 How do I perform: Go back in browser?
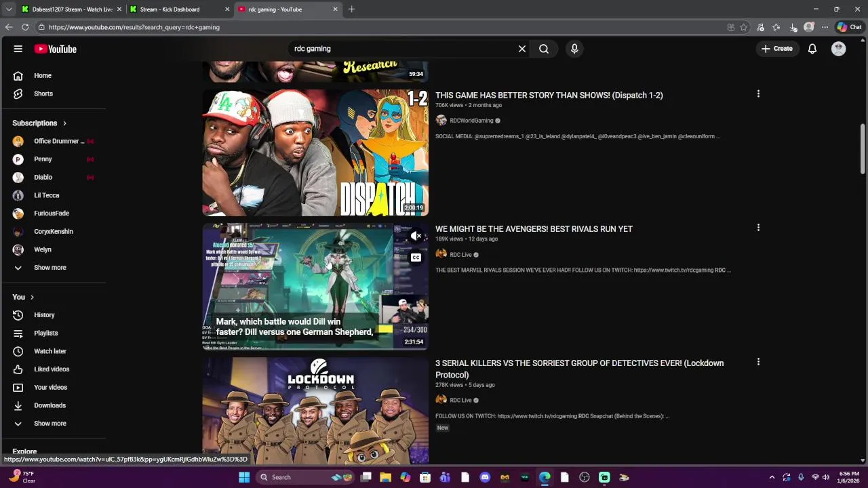coord(9,27)
